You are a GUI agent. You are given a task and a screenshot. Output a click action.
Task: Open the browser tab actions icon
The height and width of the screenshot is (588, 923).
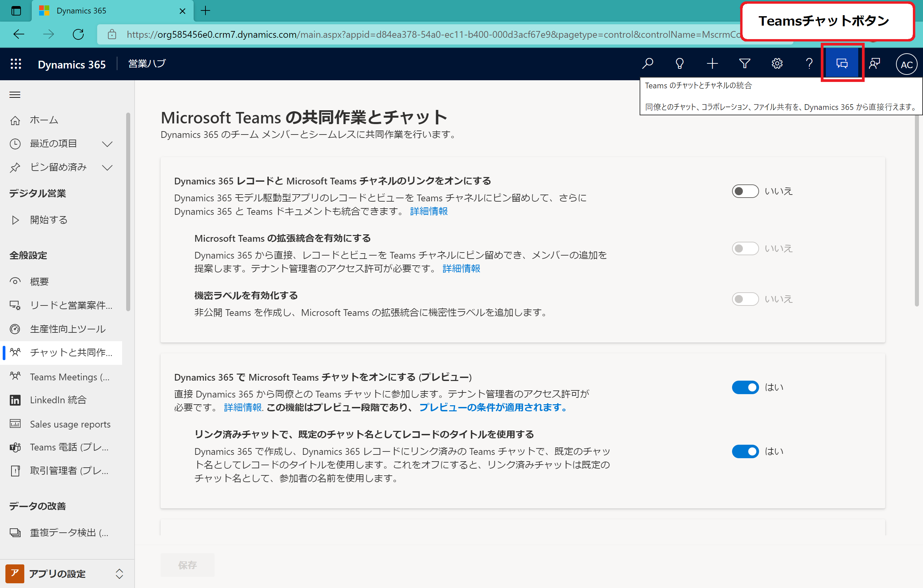(x=16, y=11)
